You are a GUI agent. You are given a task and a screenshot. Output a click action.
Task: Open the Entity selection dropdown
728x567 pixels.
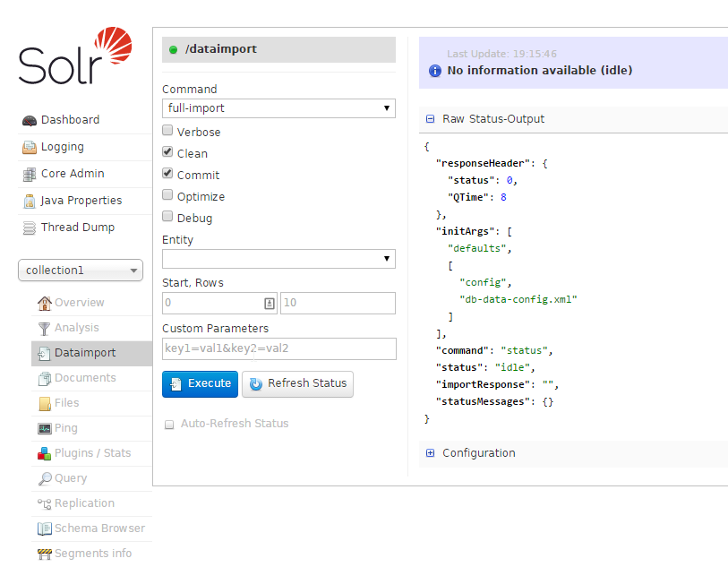[278, 258]
